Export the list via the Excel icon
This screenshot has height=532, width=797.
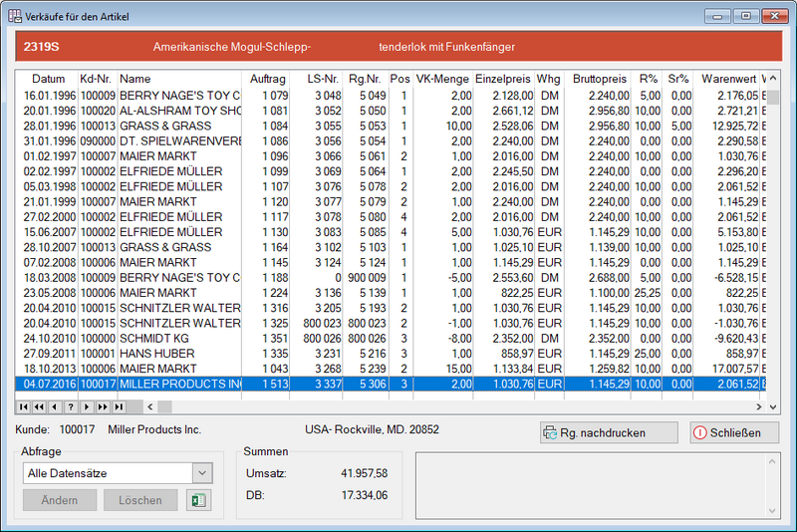198,500
